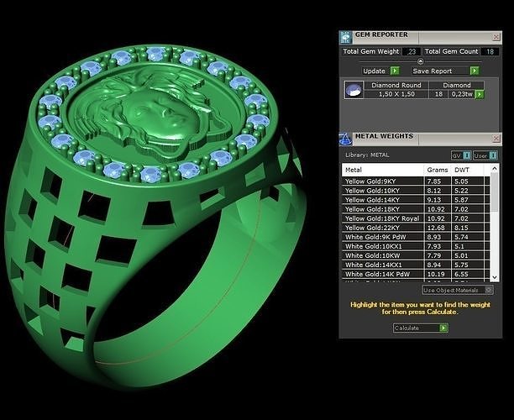This screenshot has height=420, width=514.
Task: Close the Metal Weights panel
Action: 496,139
